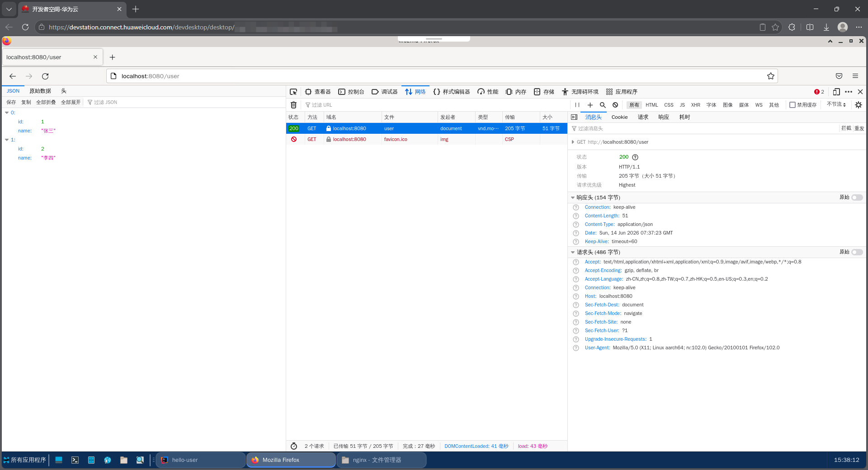
Task: Click help icon beside status 200
Action: coord(635,157)
